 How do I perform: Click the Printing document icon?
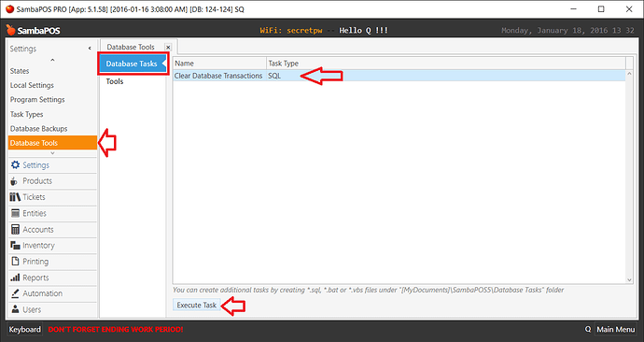tap(15, 261)
